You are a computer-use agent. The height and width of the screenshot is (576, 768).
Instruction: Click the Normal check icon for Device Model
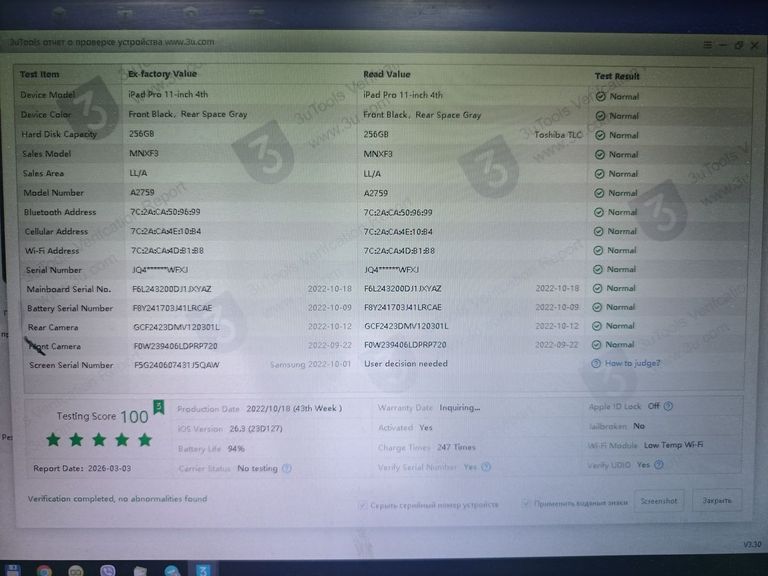coord(600,96)
